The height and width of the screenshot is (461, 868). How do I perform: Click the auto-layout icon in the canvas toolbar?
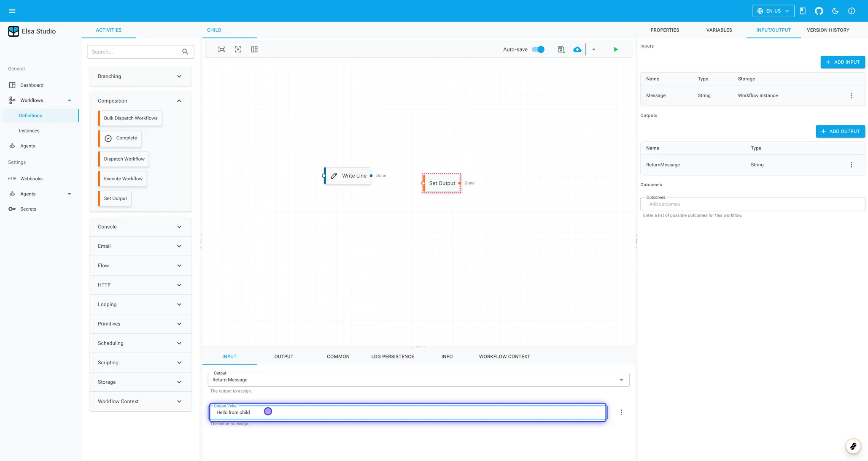coord(254,49)
